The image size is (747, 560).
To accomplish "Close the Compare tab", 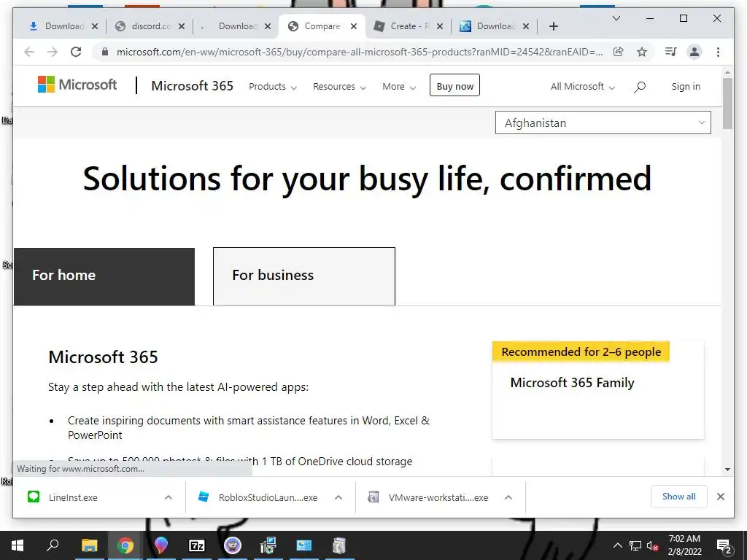I will click(354, 26).
